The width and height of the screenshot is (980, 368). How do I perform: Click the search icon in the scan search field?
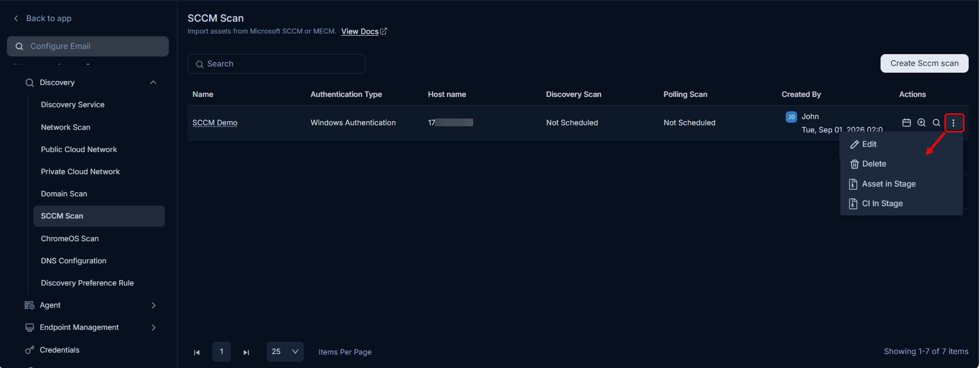[x=199, y=64]
